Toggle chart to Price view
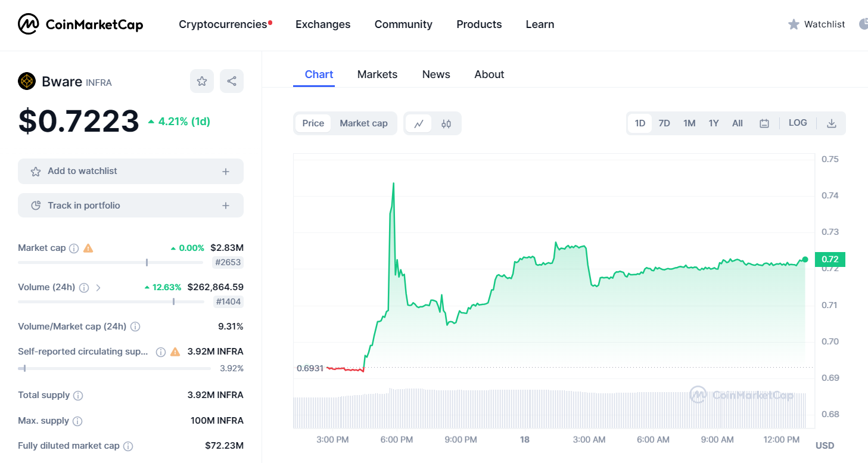Image resolution: width=868 pixels, height=463 pixels. coord(313,123)
